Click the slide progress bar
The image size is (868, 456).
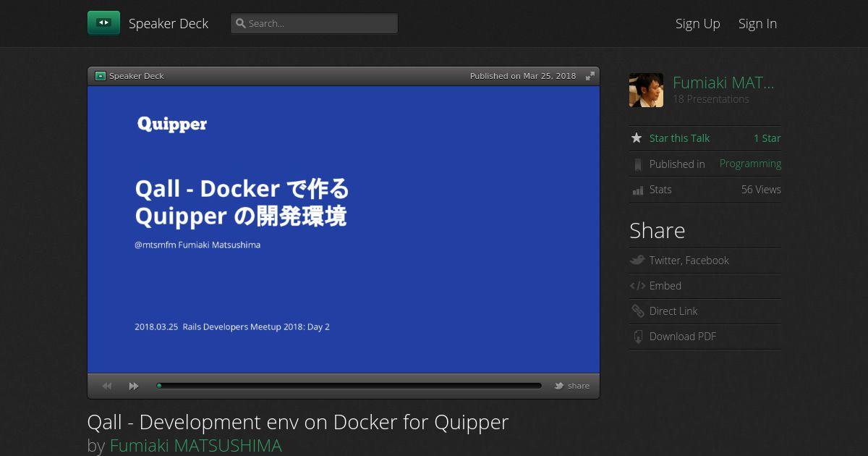pos(349,386)
